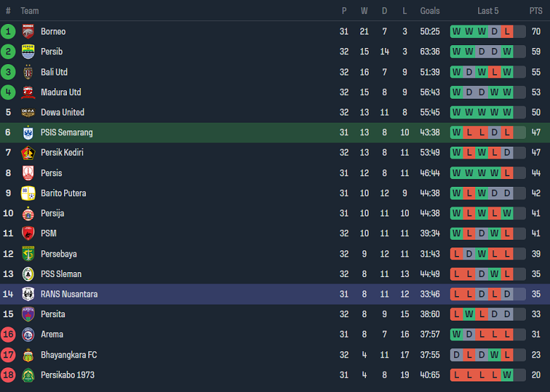Viewport: 550px width, 392px height.
Task: Click the Team column header
Action: (30, 11)
